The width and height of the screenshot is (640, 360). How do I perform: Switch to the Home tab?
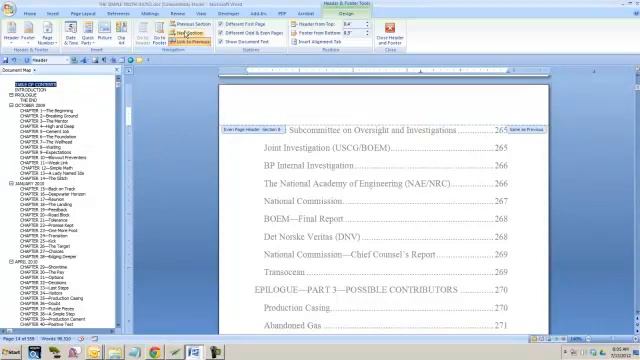tap(30, 13)
